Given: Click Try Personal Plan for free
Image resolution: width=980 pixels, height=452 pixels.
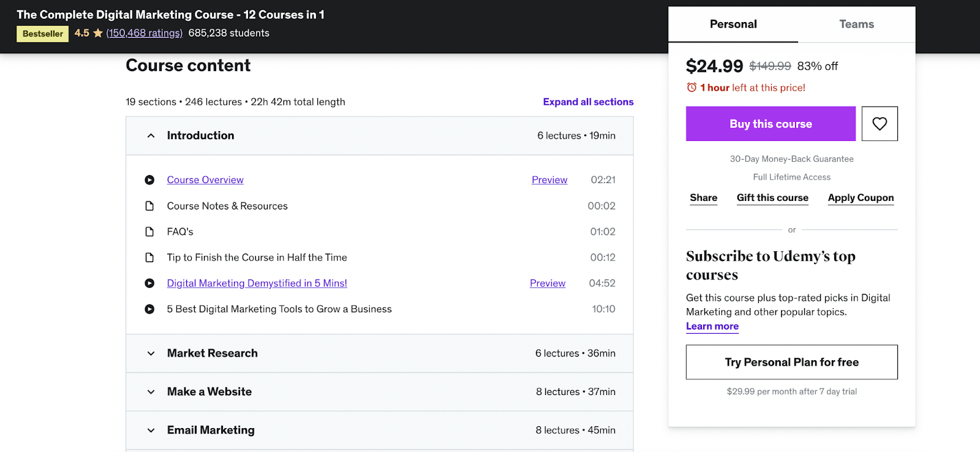Looking at the screenshot, I should click(x=792, y=362).
